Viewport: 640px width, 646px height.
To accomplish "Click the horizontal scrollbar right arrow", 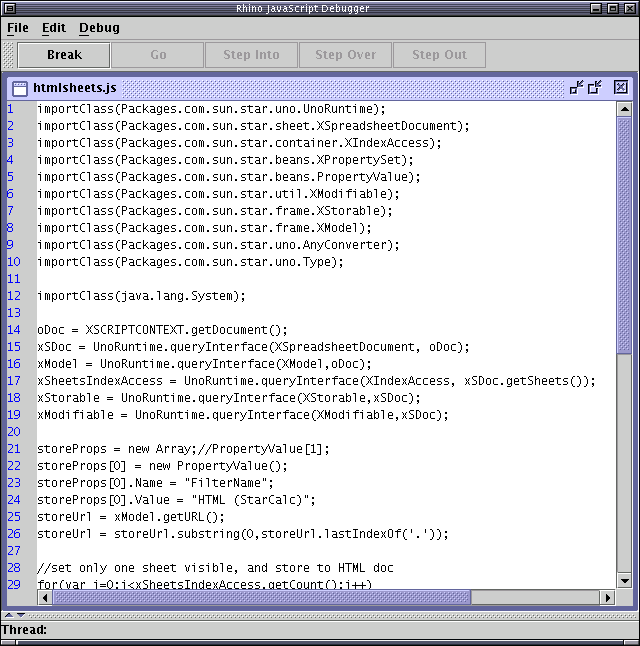I will pos(608,597).
